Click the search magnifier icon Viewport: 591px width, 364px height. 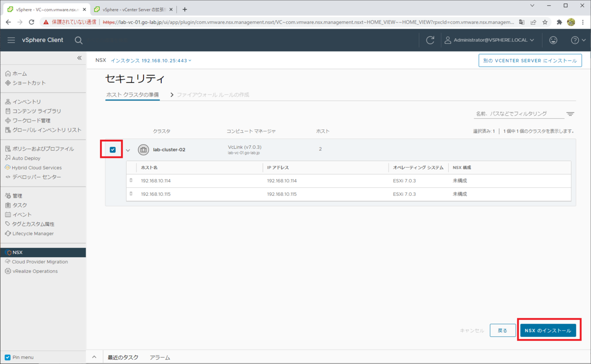[79, 40]
